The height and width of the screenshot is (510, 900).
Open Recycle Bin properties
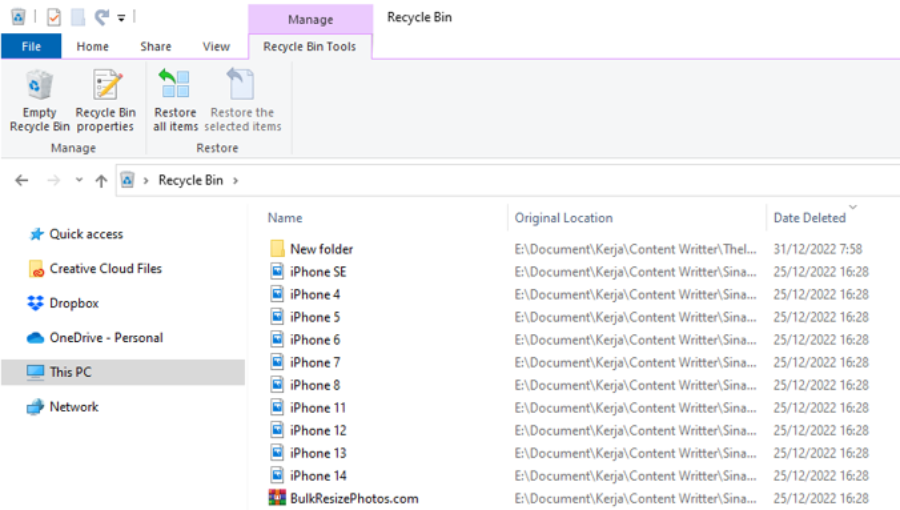[x=106, y=101]
